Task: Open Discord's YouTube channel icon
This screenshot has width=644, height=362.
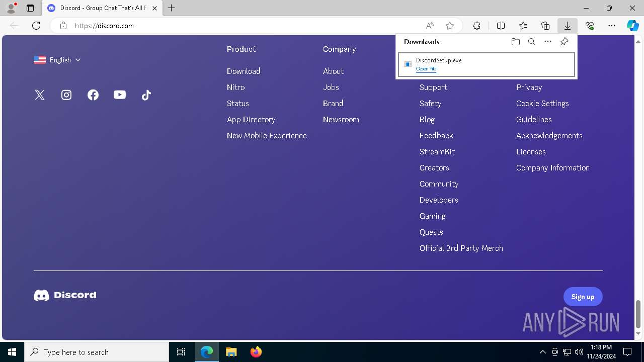Action: click(x=120, y=95)
